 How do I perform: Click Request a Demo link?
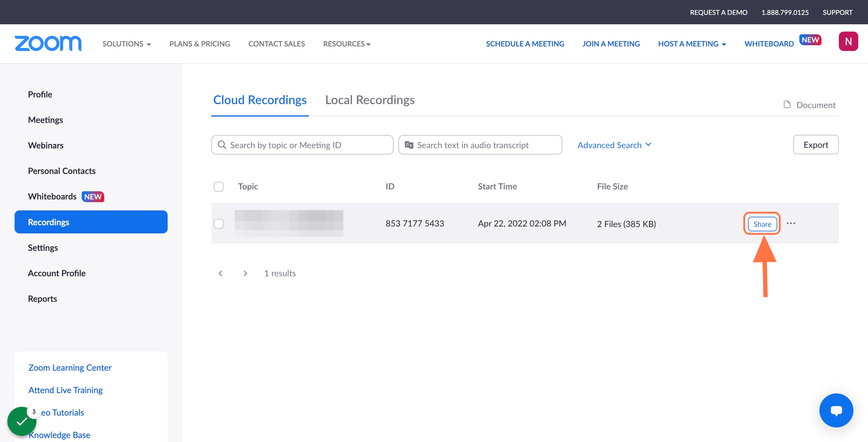(718, 12)
